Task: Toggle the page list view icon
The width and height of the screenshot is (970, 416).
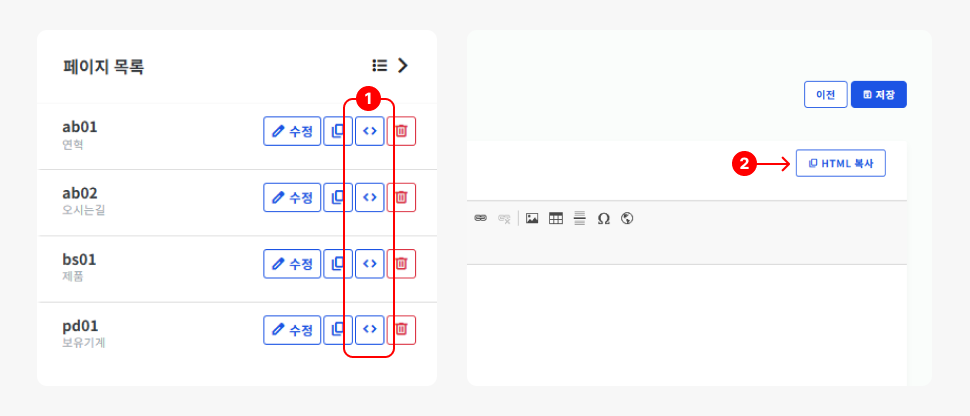Action: tap(379, 66)
